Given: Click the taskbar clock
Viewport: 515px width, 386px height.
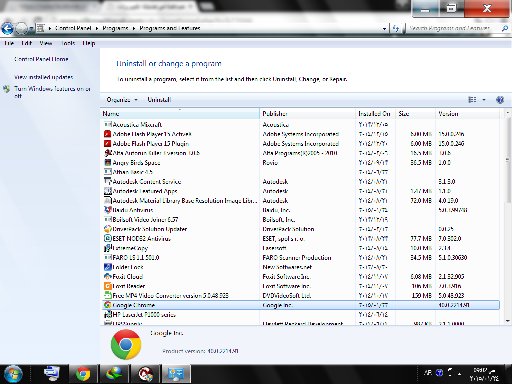Looking at the screenshot, I should (485, 374).
